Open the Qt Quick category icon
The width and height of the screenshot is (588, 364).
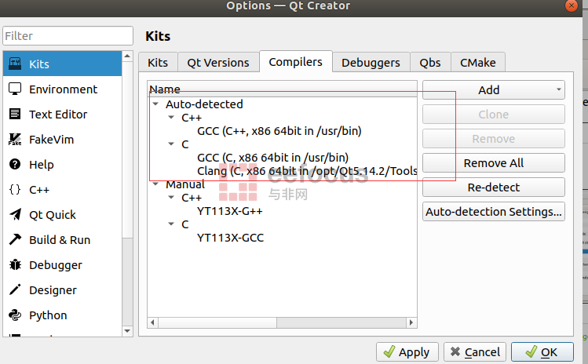(14, 215)
